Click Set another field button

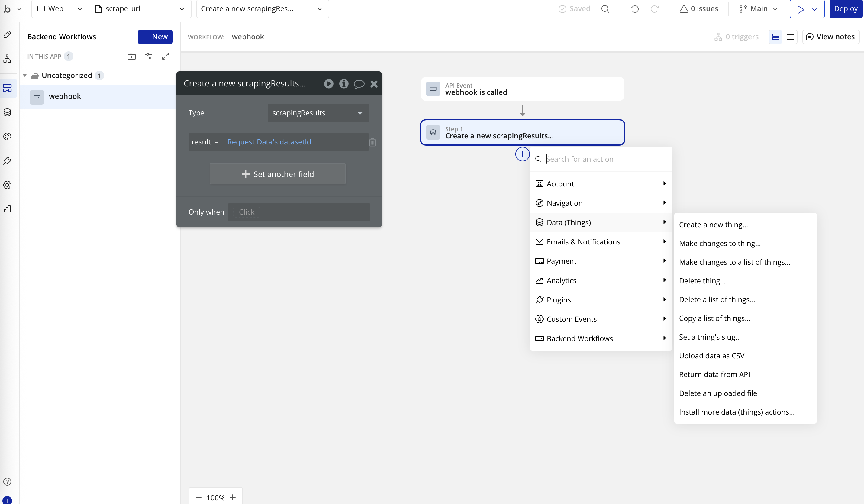[277, 174]
